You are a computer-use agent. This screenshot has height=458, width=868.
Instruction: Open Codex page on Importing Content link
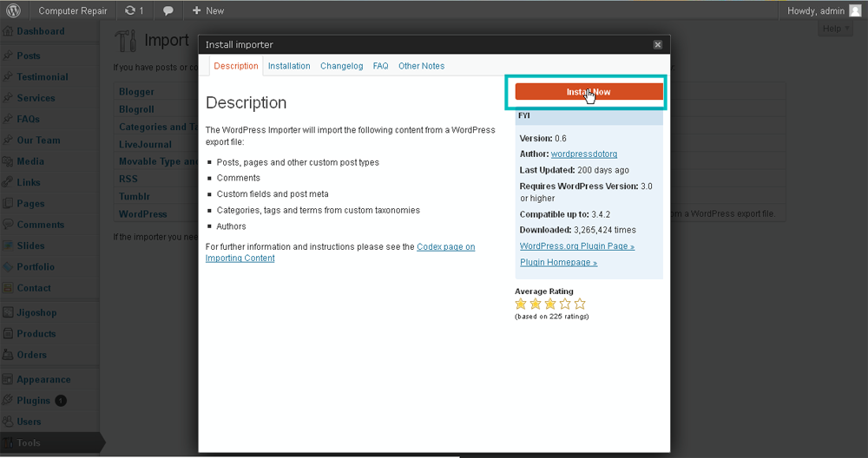[445, 247]
